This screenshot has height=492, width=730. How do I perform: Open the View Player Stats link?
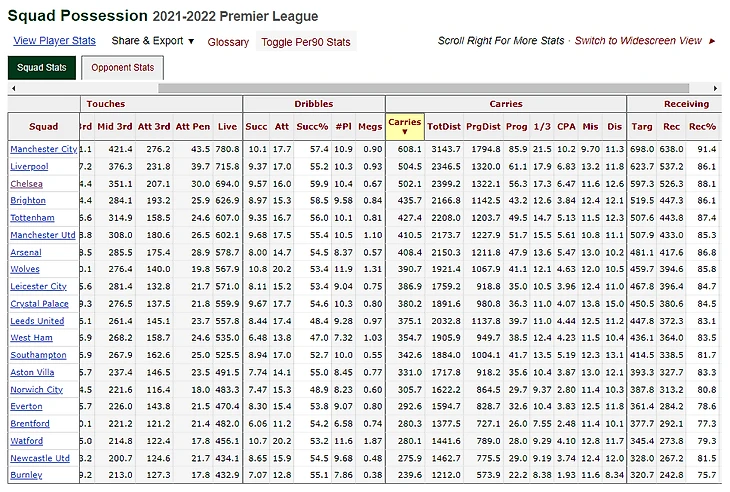pos(54,41)
